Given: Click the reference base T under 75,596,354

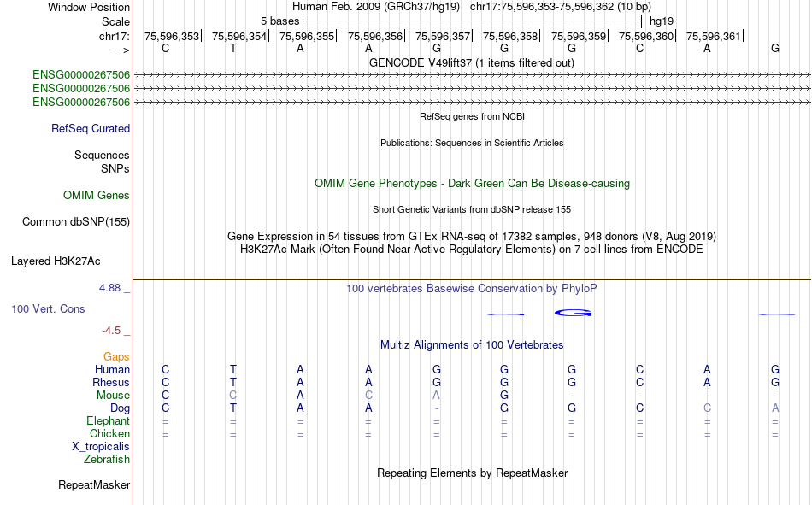Looking at the screenshot, I should pos(233,49).
